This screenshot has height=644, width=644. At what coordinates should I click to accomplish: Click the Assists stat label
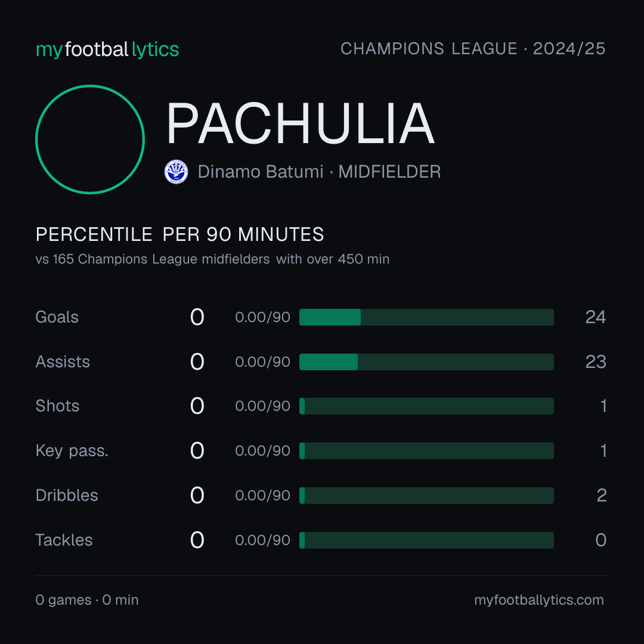(63, 362)
